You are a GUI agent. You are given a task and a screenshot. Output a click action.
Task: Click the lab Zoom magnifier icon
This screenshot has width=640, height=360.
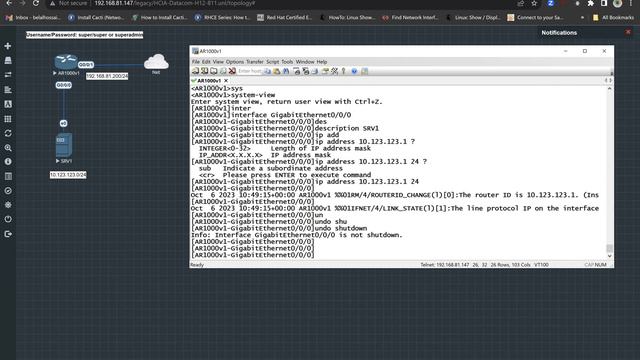pos(8,148)
